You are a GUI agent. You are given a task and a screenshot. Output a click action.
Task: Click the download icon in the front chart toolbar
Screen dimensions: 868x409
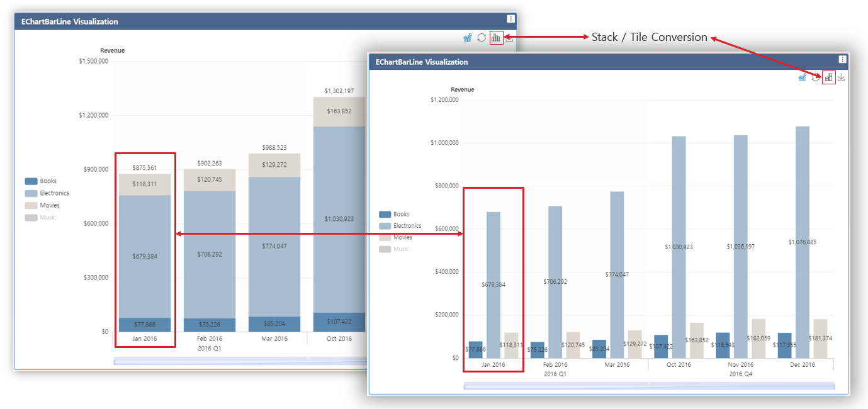point(842,77)
